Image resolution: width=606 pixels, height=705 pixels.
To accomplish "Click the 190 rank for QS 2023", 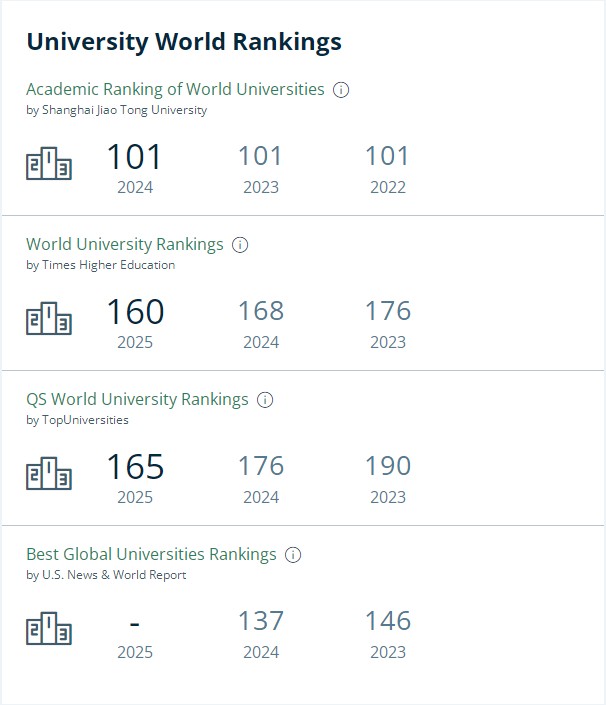I will pyautogui.click(x=388, y=466).
